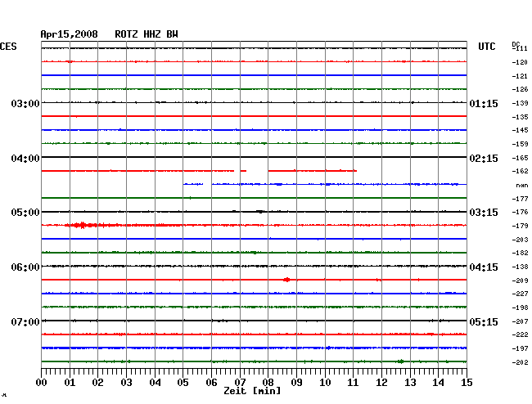Click the DC offset value -177
The width and height of the screenshot is (532, 404).
[x=520, y=199]
